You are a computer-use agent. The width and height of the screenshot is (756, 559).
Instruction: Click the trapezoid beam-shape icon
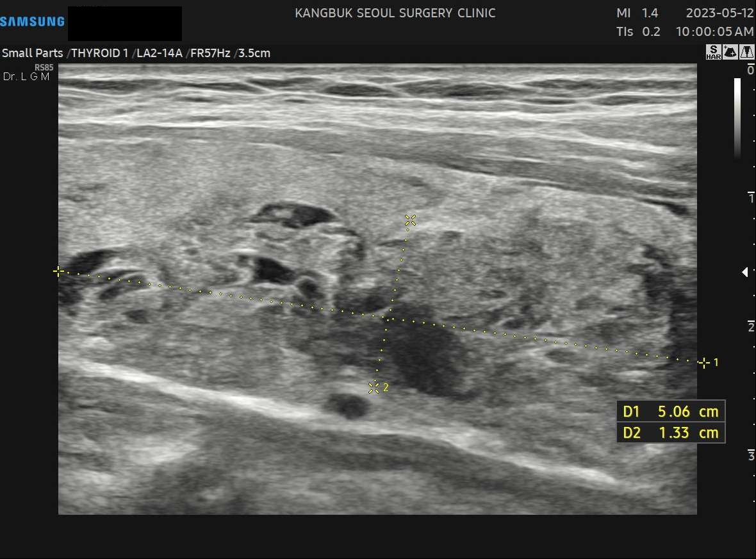[747, 52]
